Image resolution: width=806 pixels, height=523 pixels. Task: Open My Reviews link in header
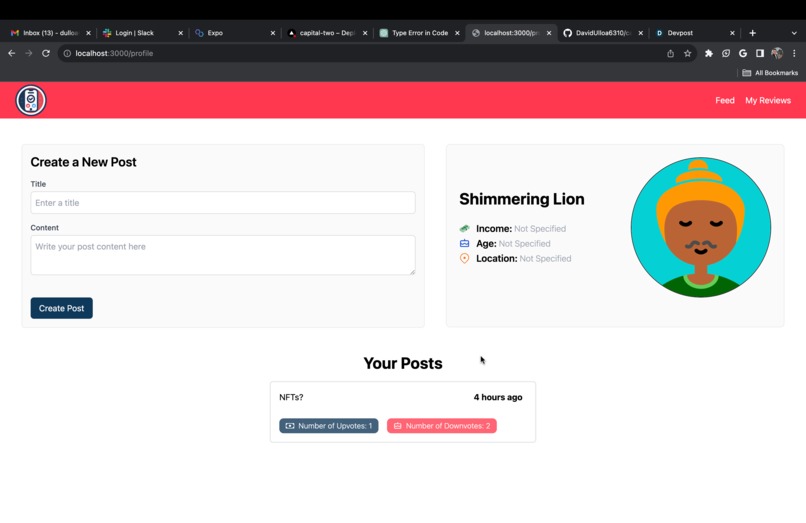pyautogui.click(x=768, y=100)
